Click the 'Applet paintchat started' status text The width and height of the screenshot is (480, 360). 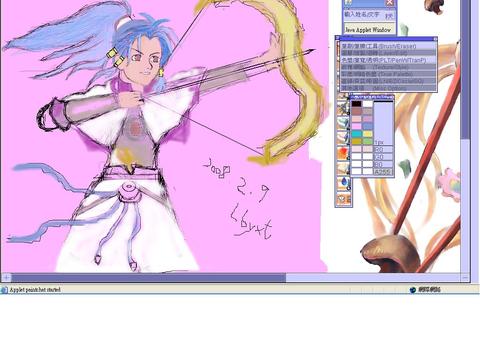[x=35, y=290]
